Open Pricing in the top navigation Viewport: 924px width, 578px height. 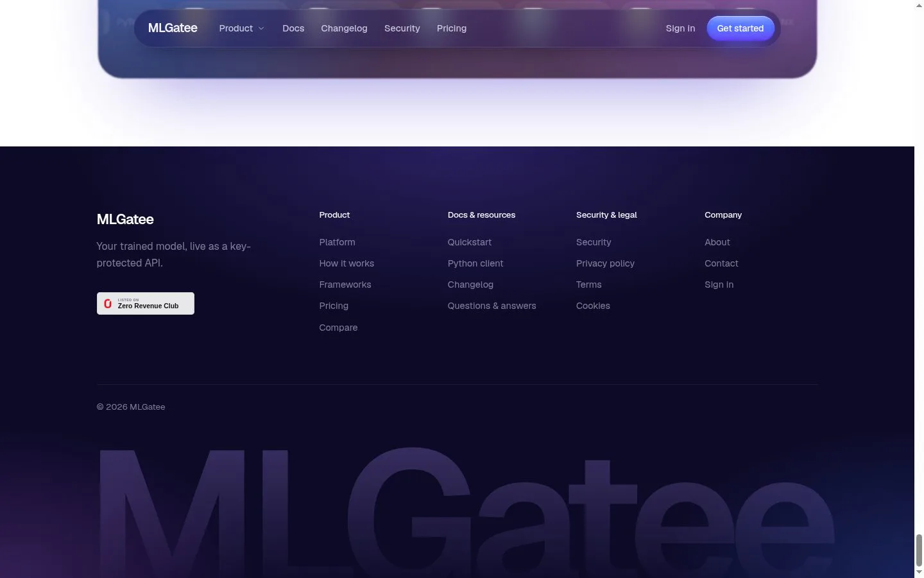452,28
